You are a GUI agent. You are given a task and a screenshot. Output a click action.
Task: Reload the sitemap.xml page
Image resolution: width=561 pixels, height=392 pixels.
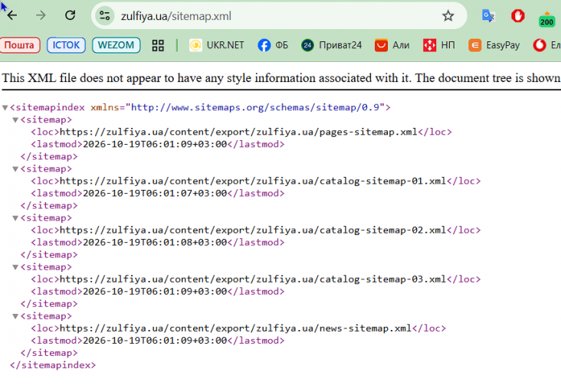pyautogui.click(x=71, y=15)
